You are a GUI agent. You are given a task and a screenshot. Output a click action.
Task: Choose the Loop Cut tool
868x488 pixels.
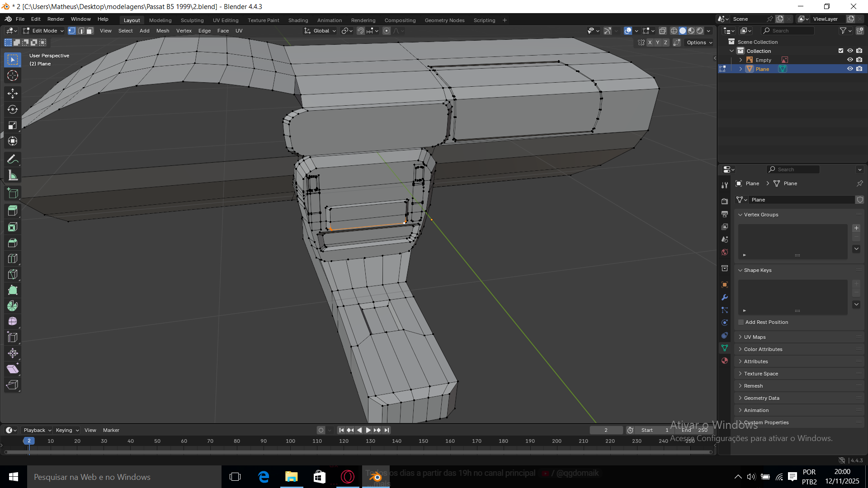pyautogui.click(x=13, y=258)
